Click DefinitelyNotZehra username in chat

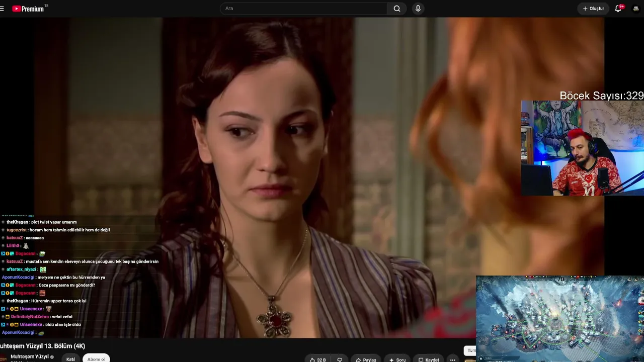[29, 317]
